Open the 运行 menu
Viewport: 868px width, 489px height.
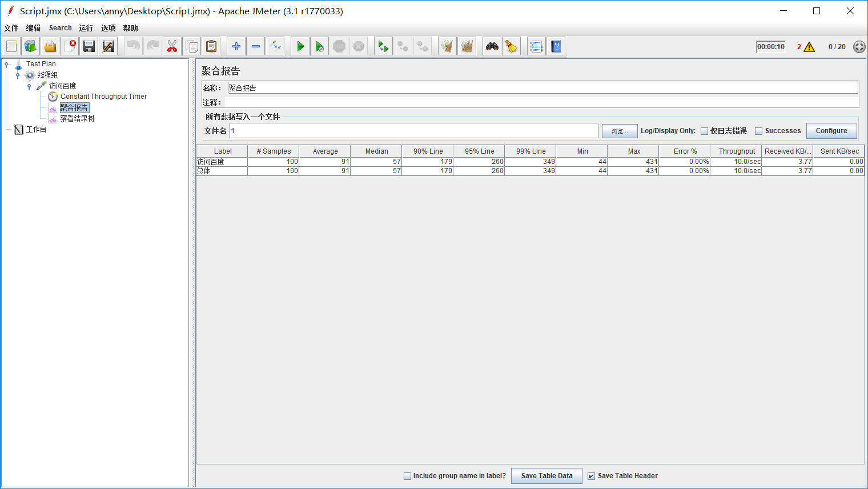pos(86,28)
